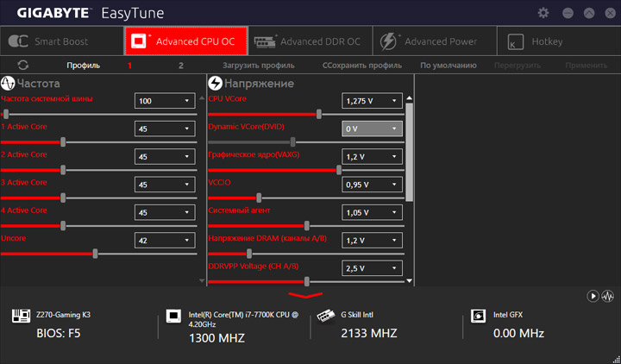Click the motherboard icon beside Z270-Gaming K3
This screenshot has height=364, width=621.
click(21, 316)
